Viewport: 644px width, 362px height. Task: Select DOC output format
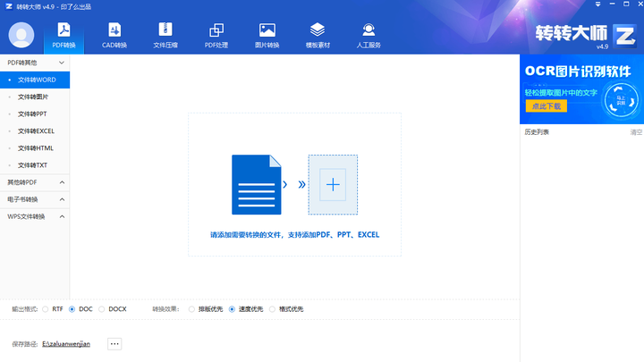point(72,309)
